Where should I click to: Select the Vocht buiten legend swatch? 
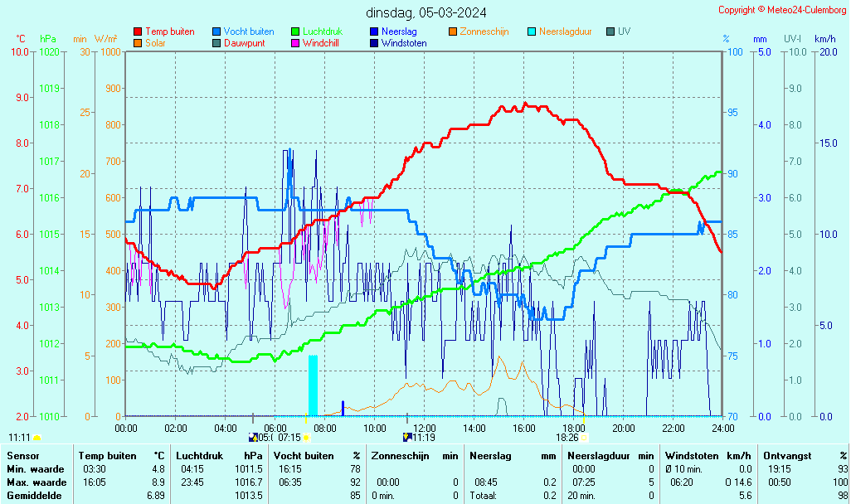[216, 31]
